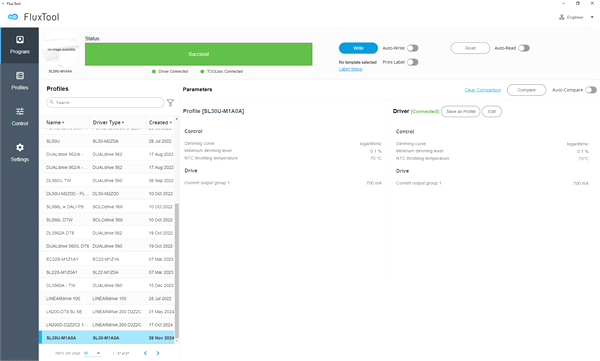
Task: Open the Program section in sidebar
Action: pos(20,45)
